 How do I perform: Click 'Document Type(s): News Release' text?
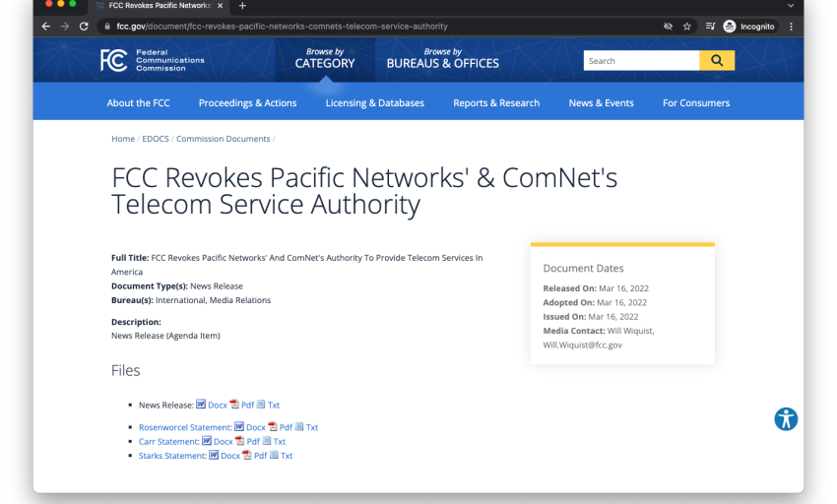point(176,286)
